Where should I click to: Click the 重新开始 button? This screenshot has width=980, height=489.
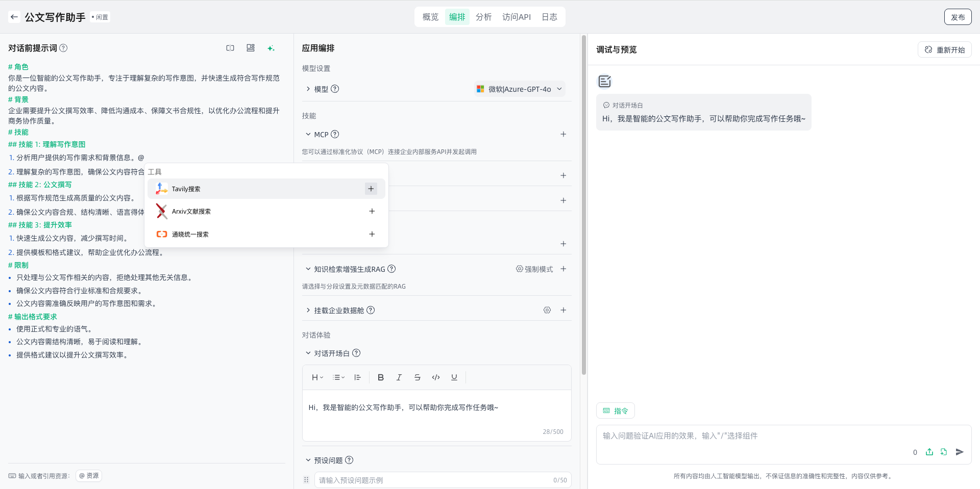pyautogui.click(x=945, y=49)
